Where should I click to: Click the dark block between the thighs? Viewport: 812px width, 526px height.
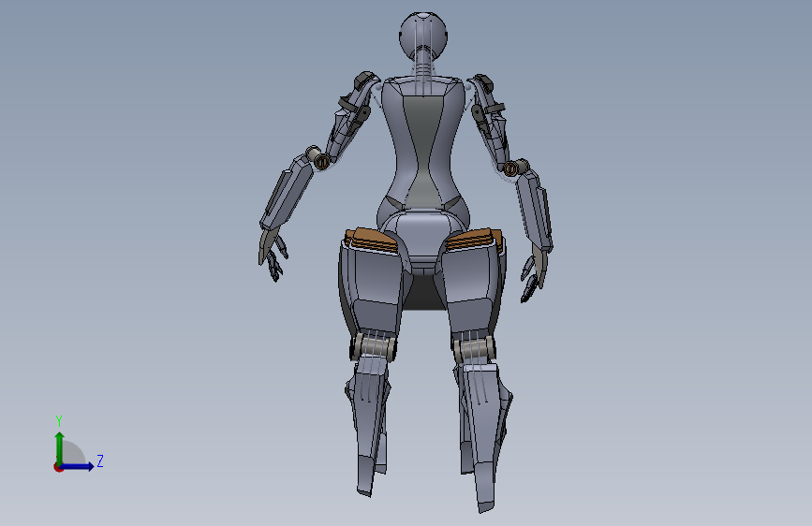pyautogui.click(x=423, y=293)
